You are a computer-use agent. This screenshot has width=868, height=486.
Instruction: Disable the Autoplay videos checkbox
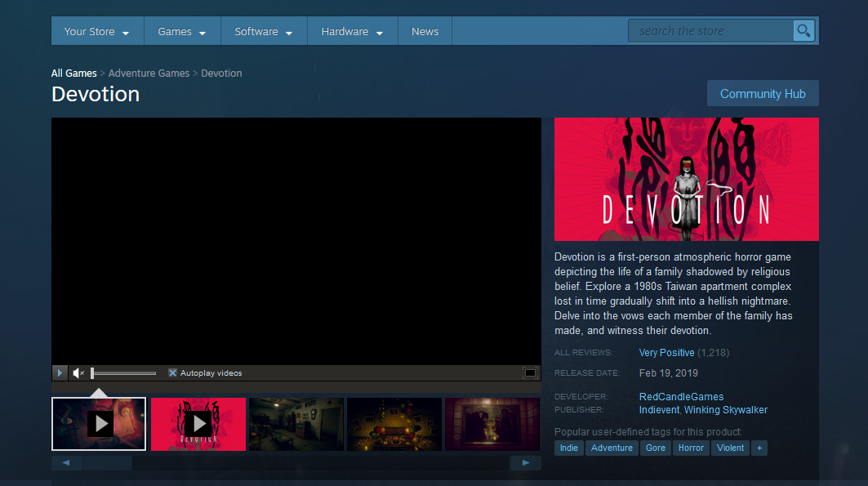(171, 372)
